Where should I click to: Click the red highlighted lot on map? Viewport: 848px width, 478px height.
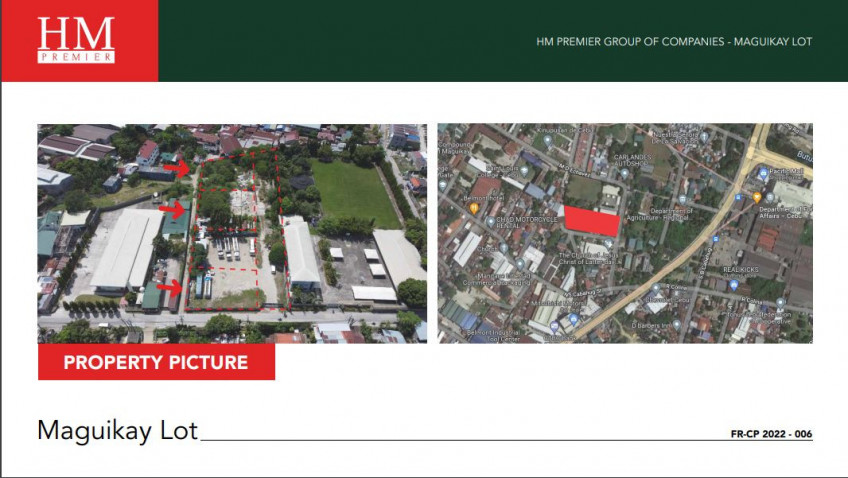tap(592, 221)
